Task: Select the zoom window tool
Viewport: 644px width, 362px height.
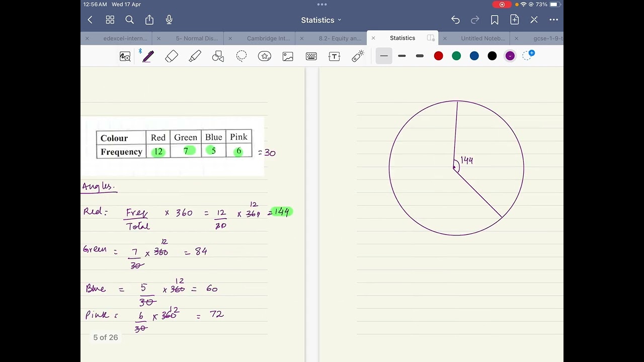Action: point(125,56)
